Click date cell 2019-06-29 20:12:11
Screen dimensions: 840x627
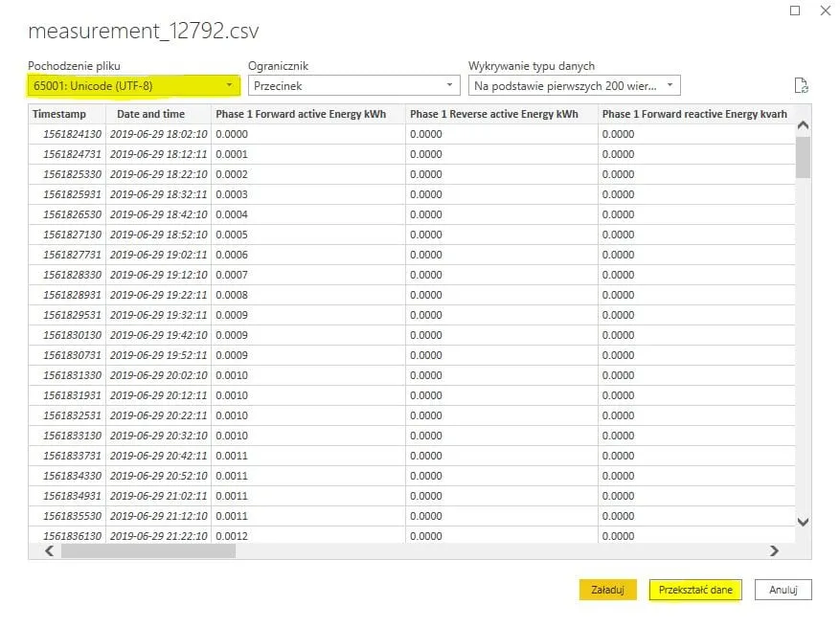coord(159,395)
